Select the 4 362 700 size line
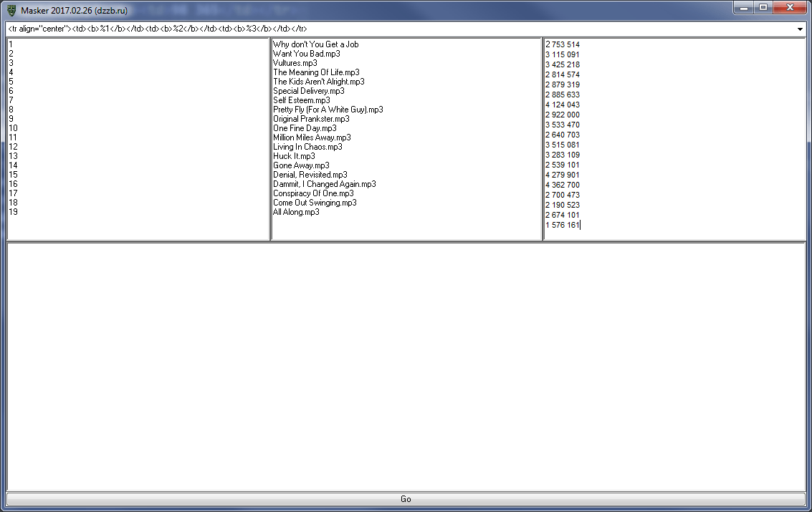The image size is (812, 512). point(563,185)
